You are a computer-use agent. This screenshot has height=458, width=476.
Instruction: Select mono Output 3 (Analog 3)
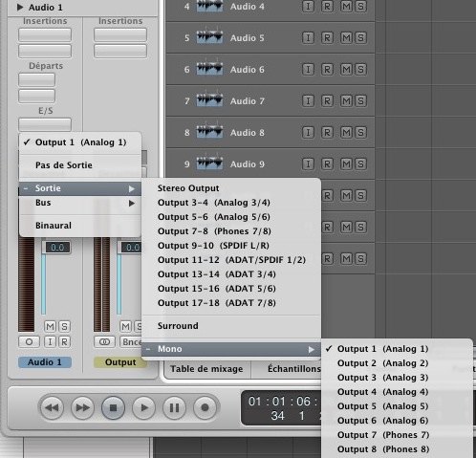tap(397, 378)
